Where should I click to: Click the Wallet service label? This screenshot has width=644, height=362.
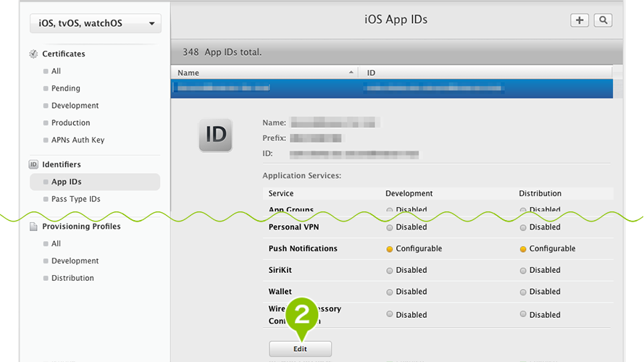280,292
